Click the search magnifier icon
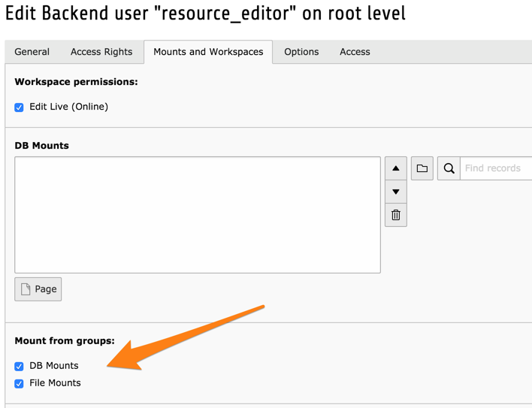The height and width of the screenshot is (408, 532). coord(449,168)
